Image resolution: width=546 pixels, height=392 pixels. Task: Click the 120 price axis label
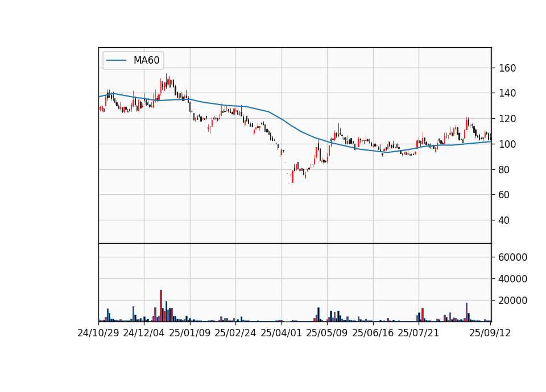pos(507,119)
